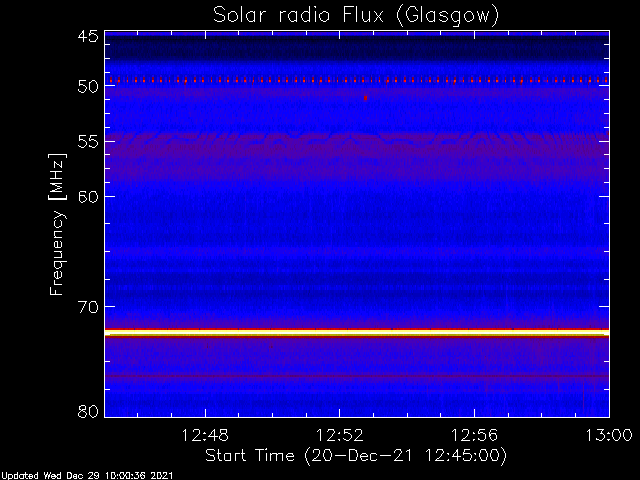The width and height of the screenshot is (640, 480).
Task: Click the 12:52 time tick label
Action: coord(340,435)
